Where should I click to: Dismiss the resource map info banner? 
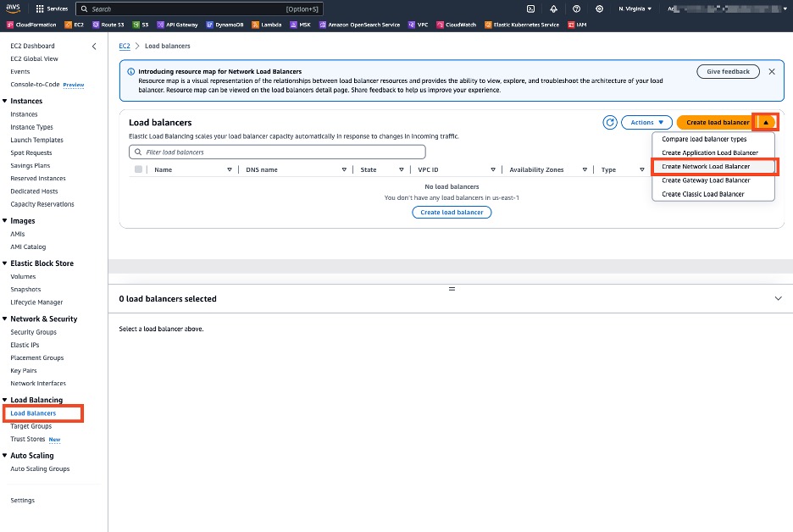pos(772,71)
